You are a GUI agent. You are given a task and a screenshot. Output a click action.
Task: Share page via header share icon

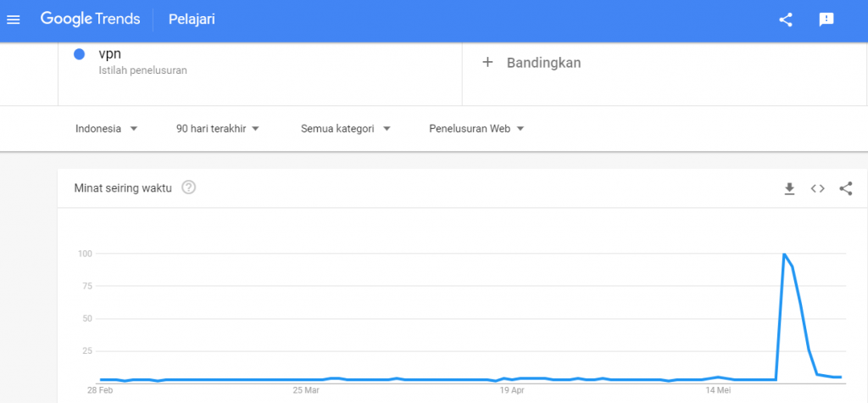click(786, 20)
